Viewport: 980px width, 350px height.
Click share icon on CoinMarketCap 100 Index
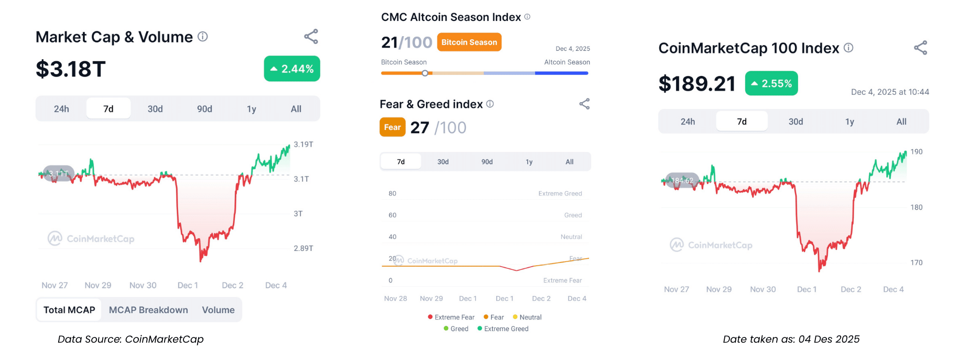pyautogui.click(x=920, y=48)
